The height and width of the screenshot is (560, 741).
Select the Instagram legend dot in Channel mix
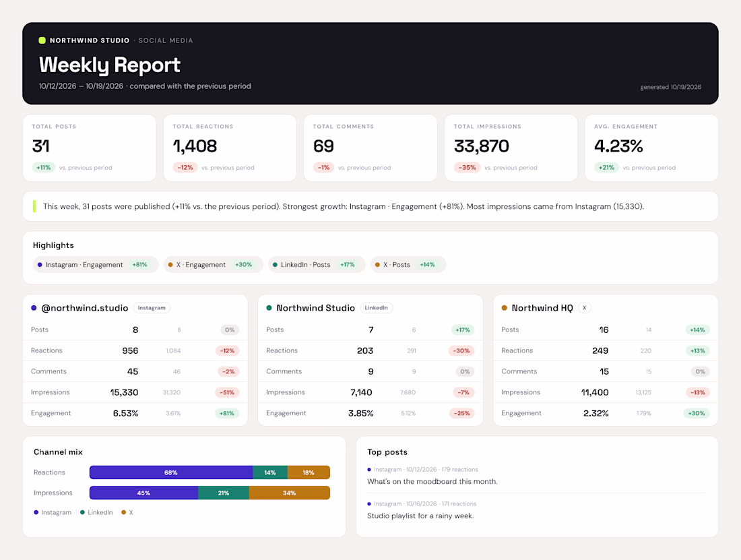36,512
